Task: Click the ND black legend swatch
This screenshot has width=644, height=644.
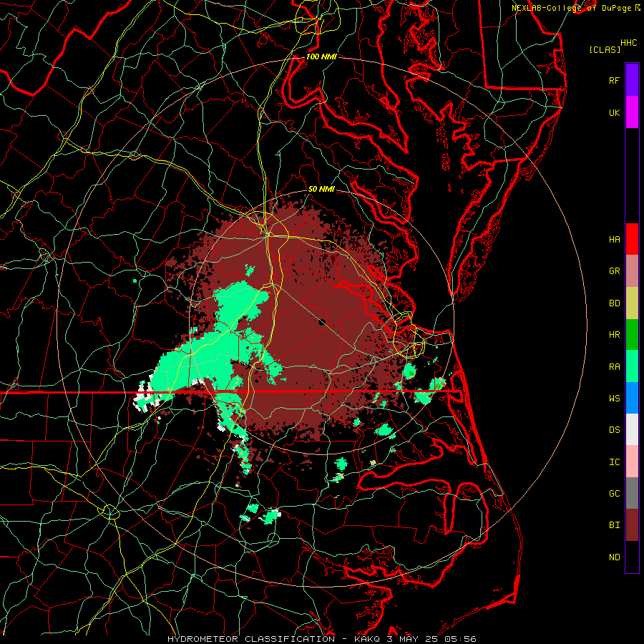Action: 632,557
